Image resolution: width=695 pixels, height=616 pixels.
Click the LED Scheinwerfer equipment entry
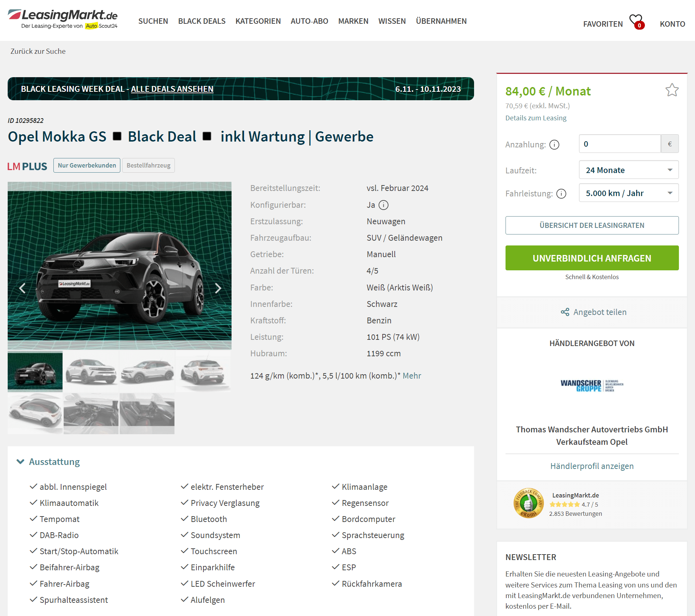point(223,584)
